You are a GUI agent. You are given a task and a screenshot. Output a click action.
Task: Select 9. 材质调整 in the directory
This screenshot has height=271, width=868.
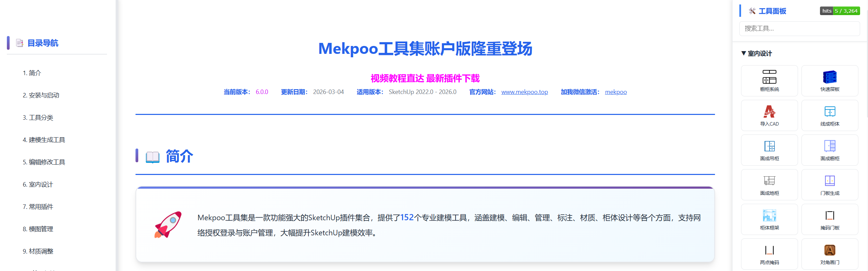click(x=38, y=251)
